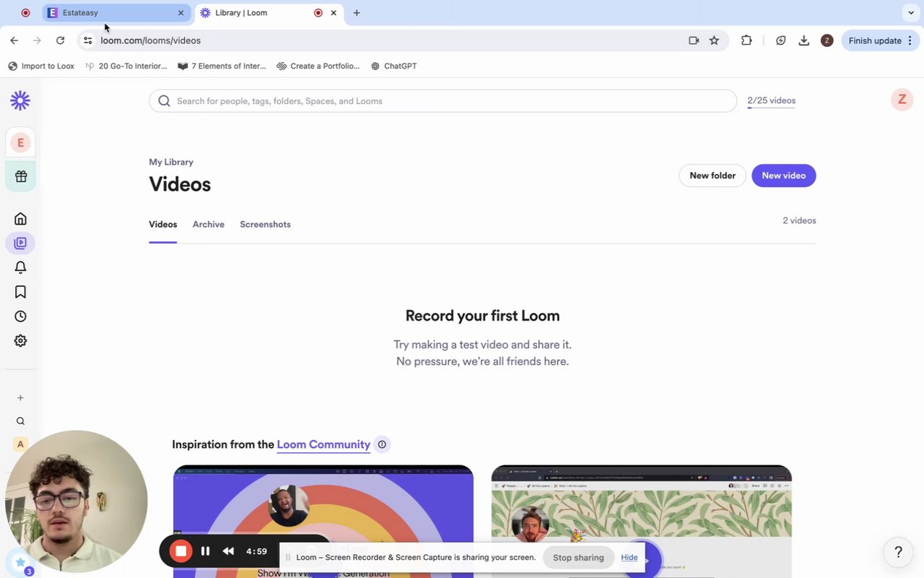The width and height of the screenshot is (924, 578).
Task: Open the 20 Go-To Interior bookmark
Action: 126,66
